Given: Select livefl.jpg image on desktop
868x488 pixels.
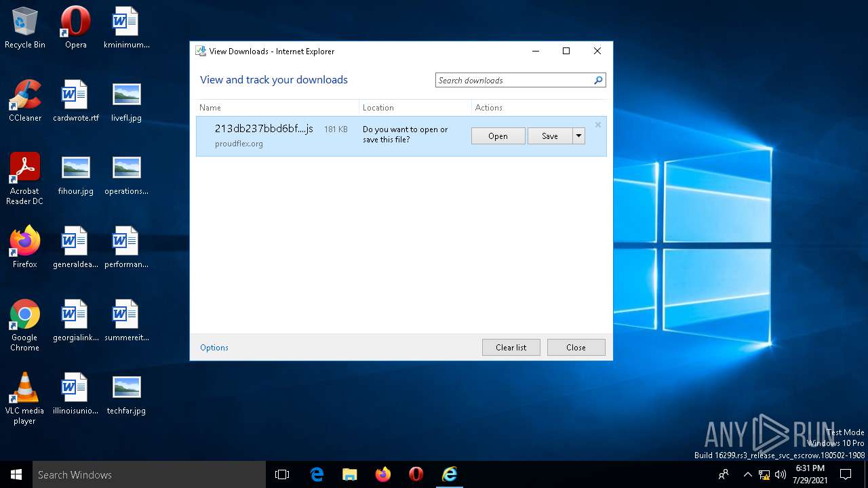Looking at the screenshot, I should point(126,100).
